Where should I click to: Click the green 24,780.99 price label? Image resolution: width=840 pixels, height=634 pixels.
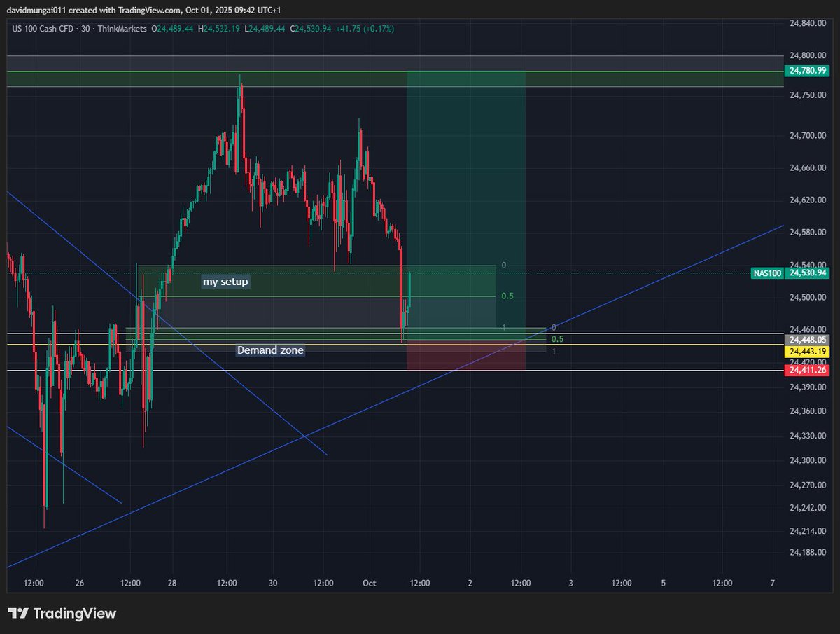point(808,71)
